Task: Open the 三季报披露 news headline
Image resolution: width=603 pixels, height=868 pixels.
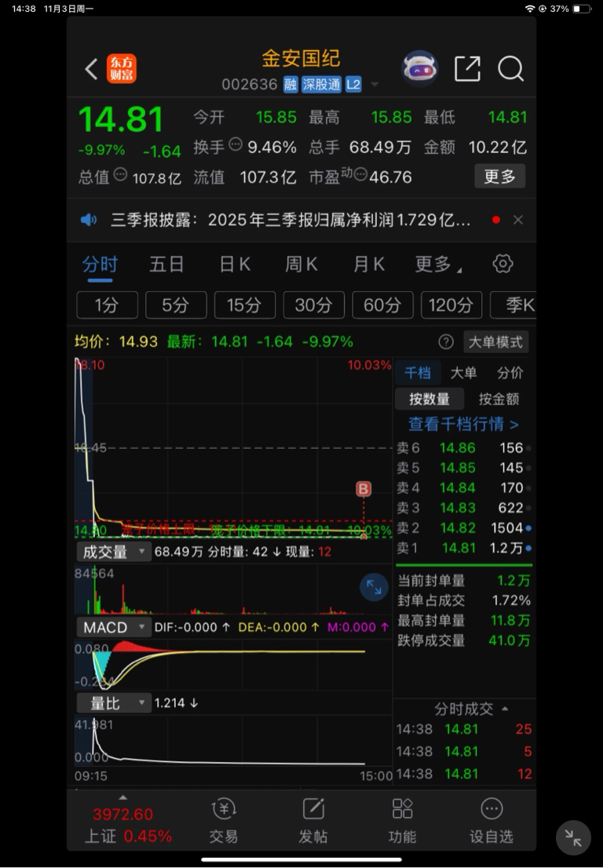Action: pyautogui.click(x=291, y=220)
